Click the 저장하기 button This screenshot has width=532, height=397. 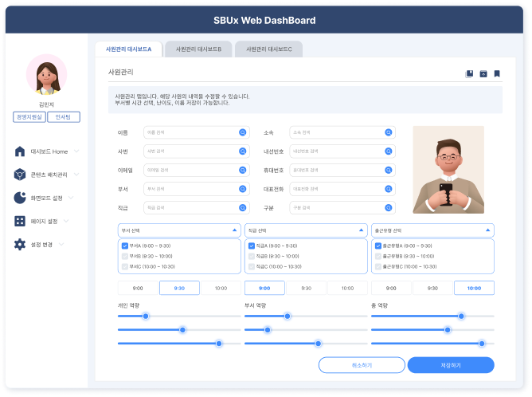451,365
